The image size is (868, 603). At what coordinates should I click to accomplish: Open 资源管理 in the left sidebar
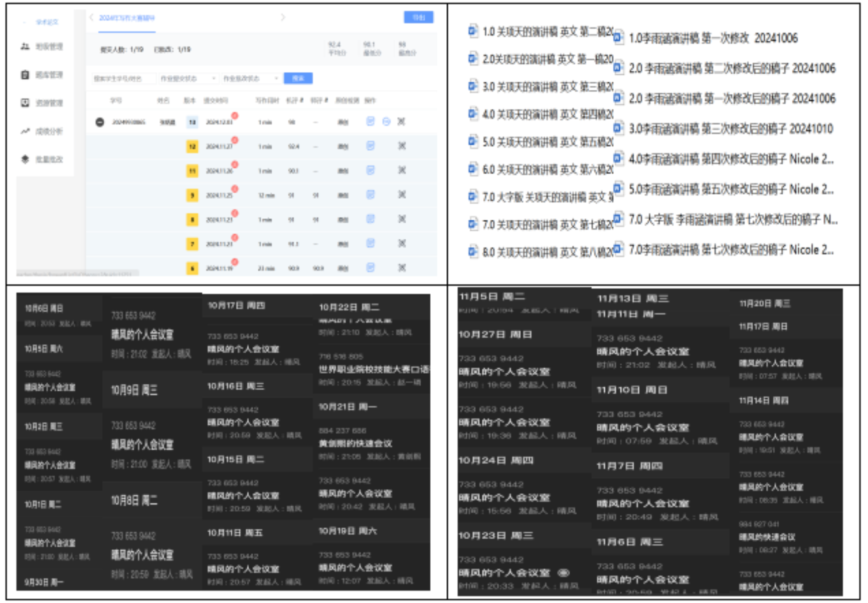click(x=42, y=103)
